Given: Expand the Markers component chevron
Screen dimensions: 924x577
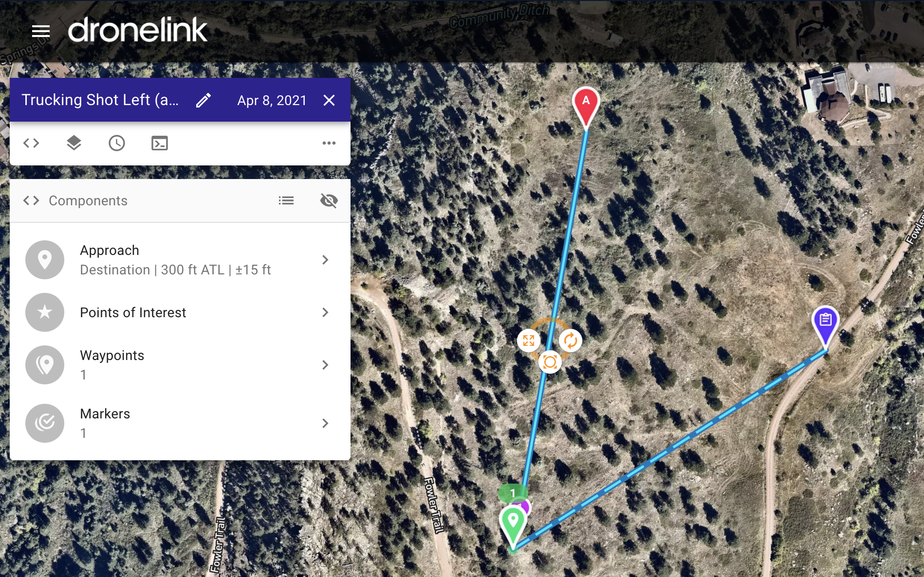Looking at the screenshot, I should tap(325, 423).
